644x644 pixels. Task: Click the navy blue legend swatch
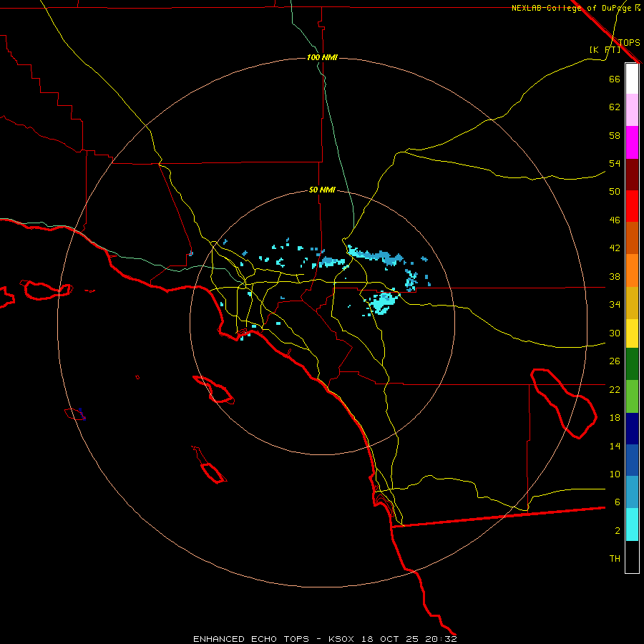click(x=632, y=429)
